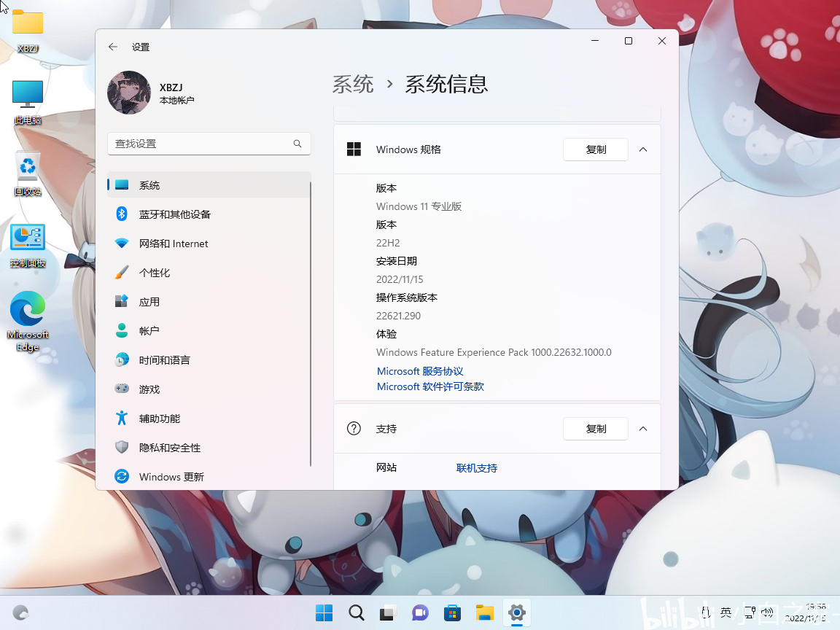840x630 pixels.
Task: Open the widgets icon at taskbar left
Action: 20,612
